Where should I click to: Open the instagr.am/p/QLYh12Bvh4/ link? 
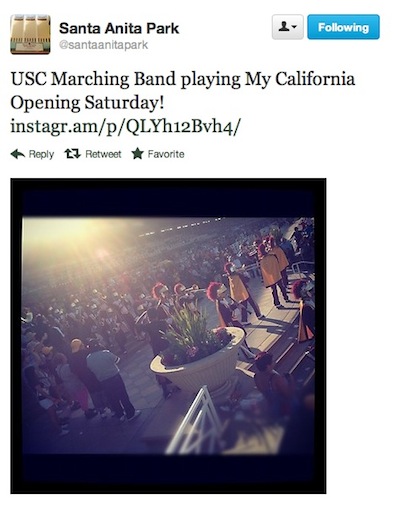pos(125,127)
